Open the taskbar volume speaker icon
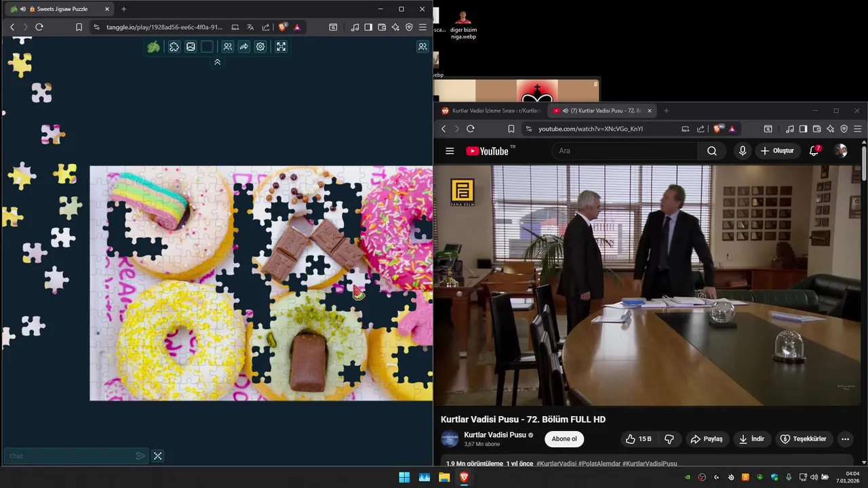This screenshot has height=488, width=868. [814, 477]
